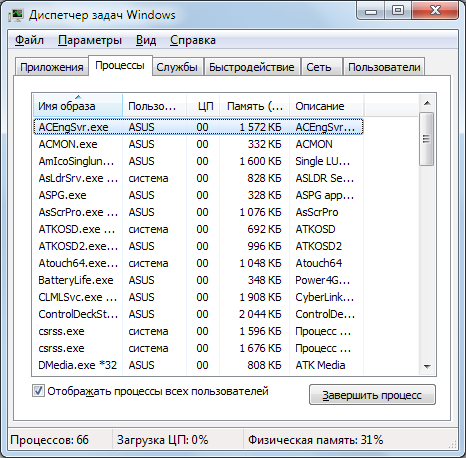Click the vertical scrollbar thumb
466x458 pixels.
(x=426, y=139)
